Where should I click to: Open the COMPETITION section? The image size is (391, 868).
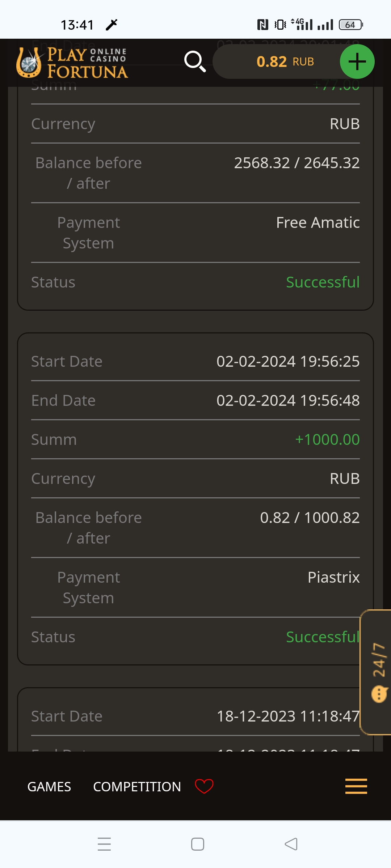pyautogui.click(x=137, y=787)
